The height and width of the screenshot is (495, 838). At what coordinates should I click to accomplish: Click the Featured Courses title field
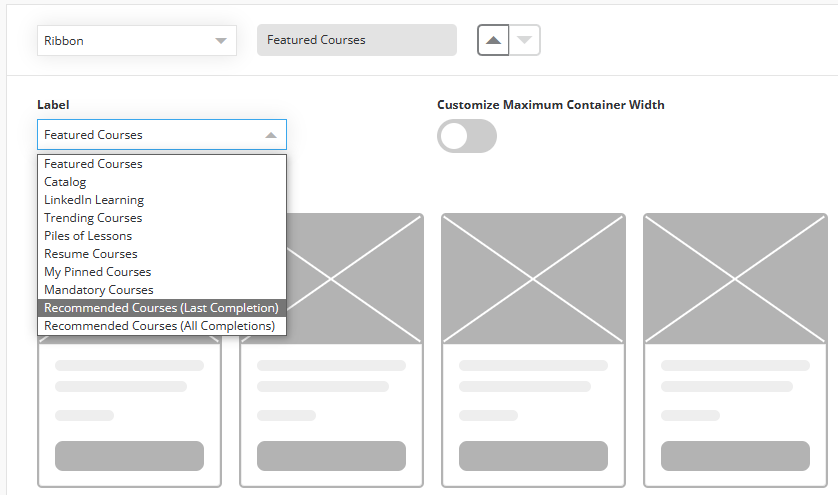click(357, 40)
